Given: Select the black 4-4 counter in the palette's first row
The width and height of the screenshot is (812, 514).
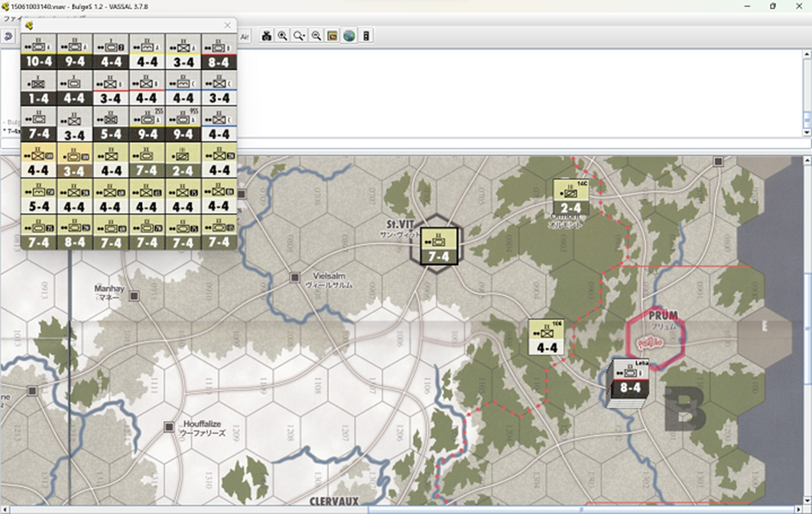Looking at the screenshot, I should point(111,52).
